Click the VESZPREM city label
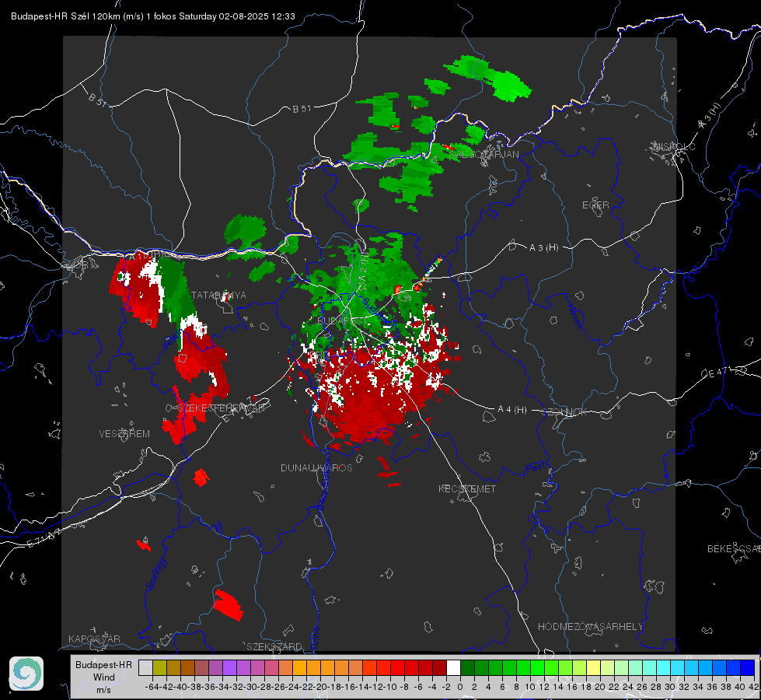 124,434
